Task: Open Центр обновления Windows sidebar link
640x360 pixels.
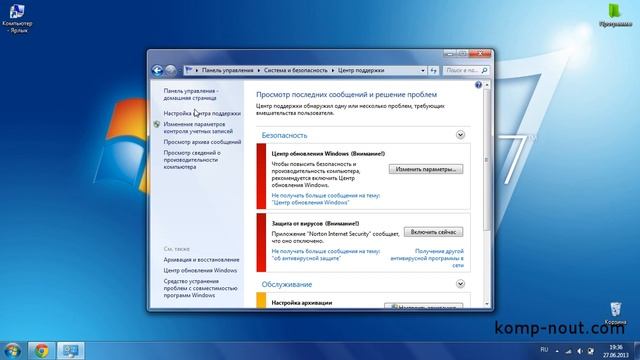Action: pyautogui.click(x=200, y=270)
